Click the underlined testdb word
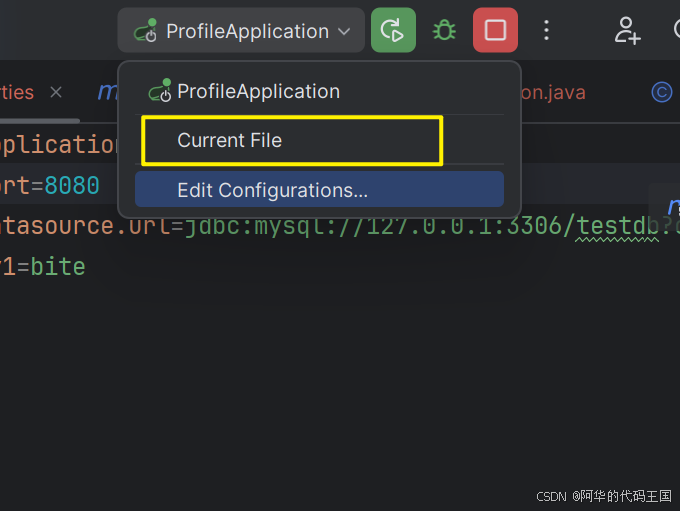The width and height of the screenshot is (680, 511). pos(616,226)
